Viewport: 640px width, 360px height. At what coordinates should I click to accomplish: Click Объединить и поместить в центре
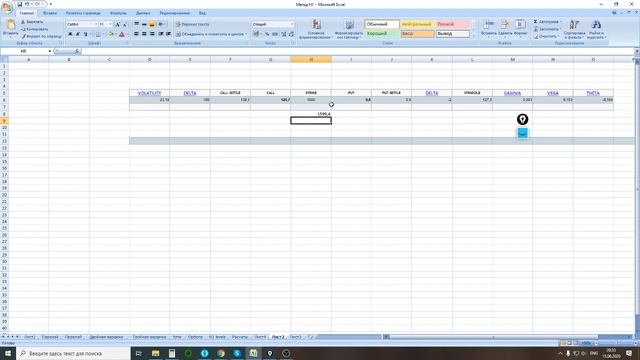coord(211,34)
